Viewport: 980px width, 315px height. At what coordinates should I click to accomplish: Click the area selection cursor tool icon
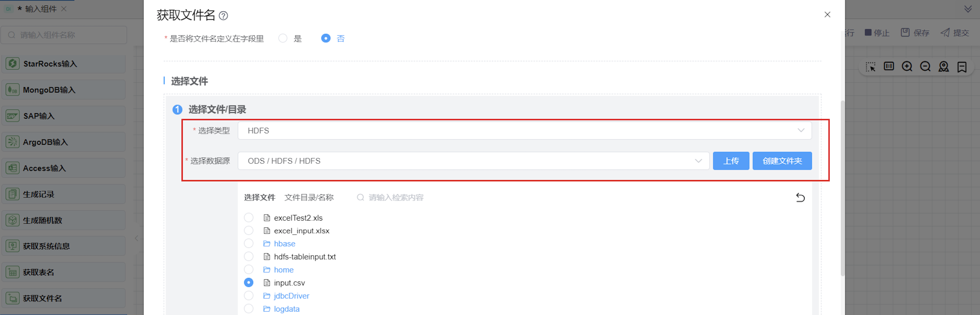pos(870,67)
